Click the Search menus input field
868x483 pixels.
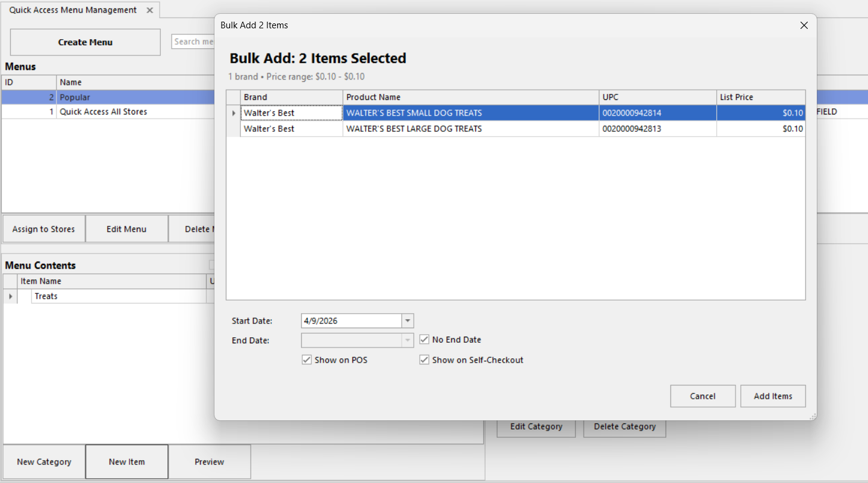193,42
